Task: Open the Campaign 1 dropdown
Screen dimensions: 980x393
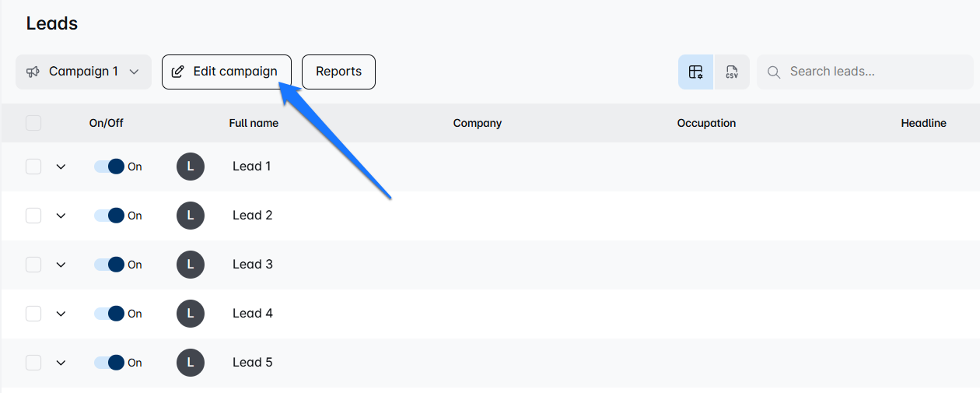Action: (x=83, y=72)
